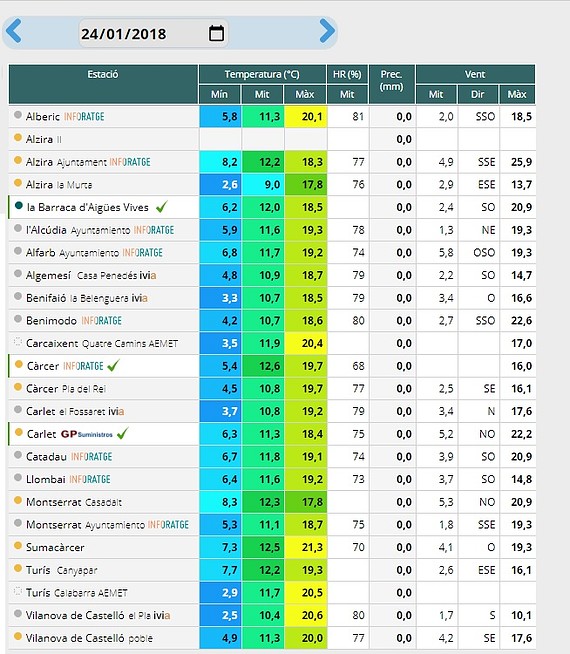Click the yellow 21,3 max temperature cell
The width and height of the screenshot is (570, 654).
click(306, 547)
